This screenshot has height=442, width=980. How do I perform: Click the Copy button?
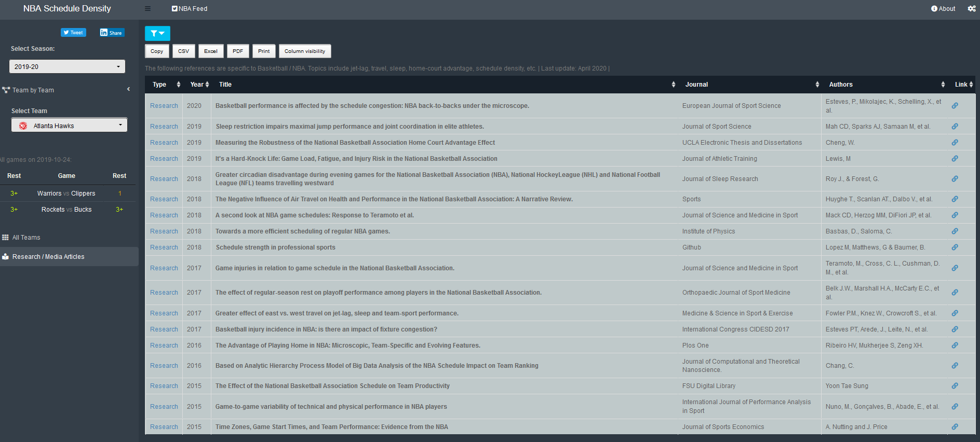point(157,51)
